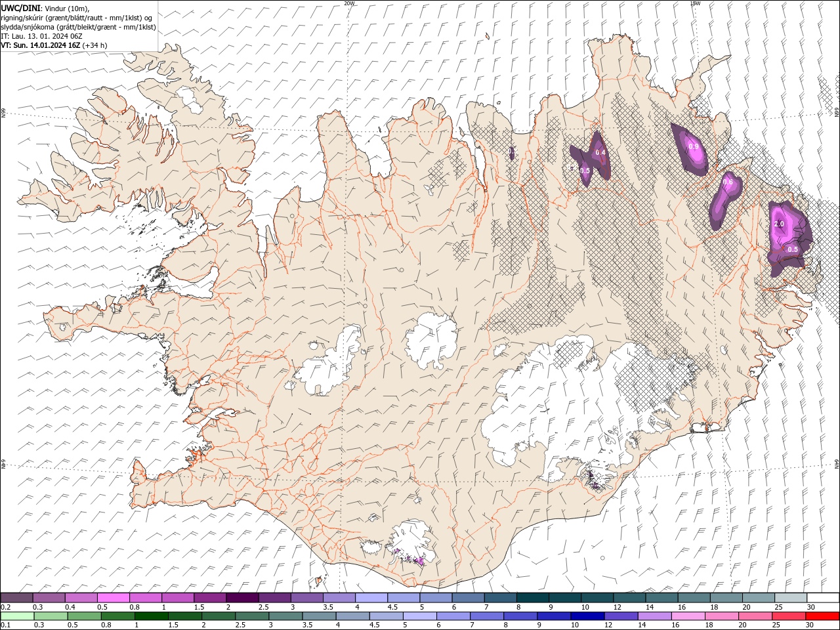Click the 0.6 snowfall value label
The image size is (840, 630).
click(x=728, y=182)
